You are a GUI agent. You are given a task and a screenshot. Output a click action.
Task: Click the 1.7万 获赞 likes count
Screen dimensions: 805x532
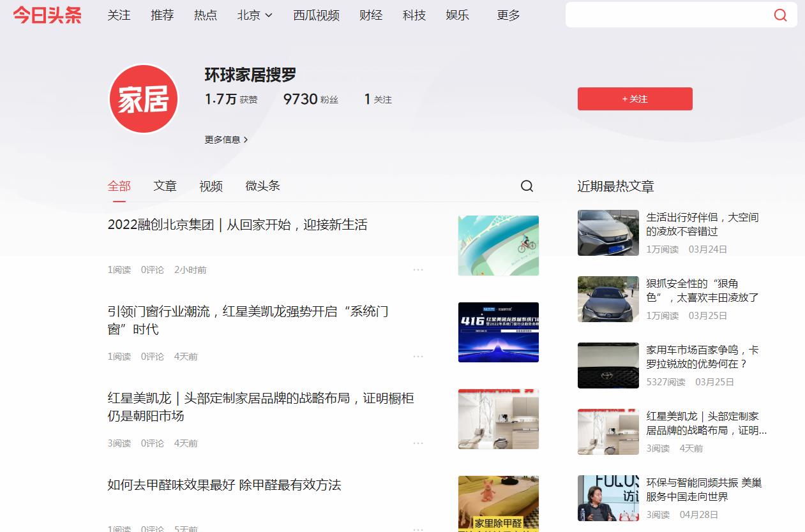pyautogui.click(x=231, y=99)
